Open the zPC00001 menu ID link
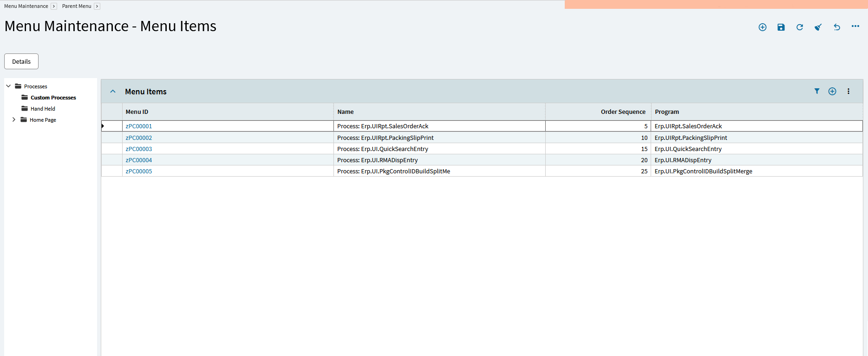 pyautogui.click(x=139, y=126)
